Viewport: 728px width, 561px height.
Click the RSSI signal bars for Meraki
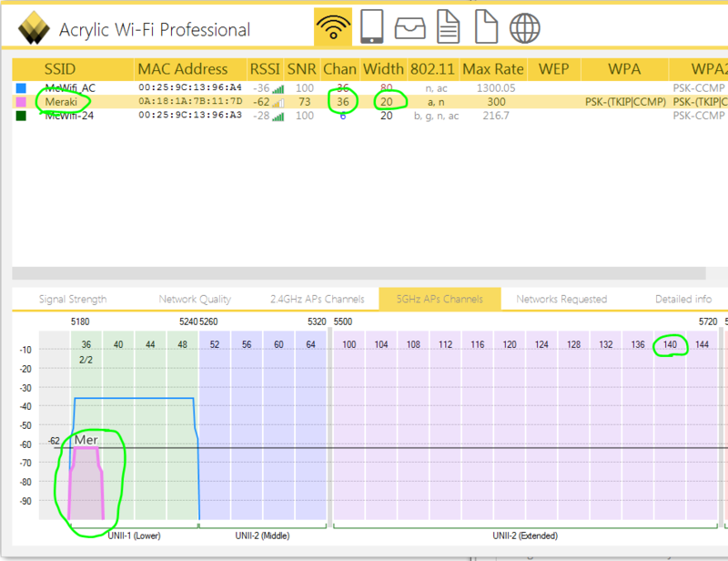coord(278,103)
